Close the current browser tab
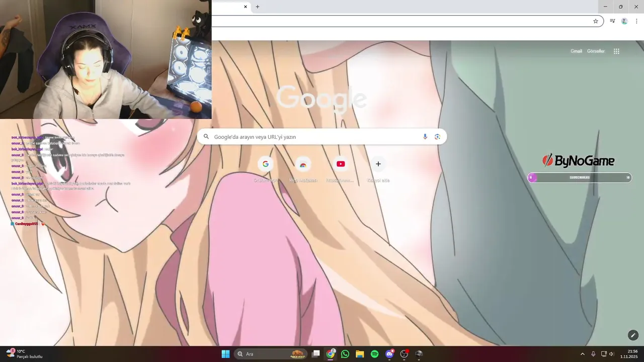644x362 pixels. (x=246, y=7)
